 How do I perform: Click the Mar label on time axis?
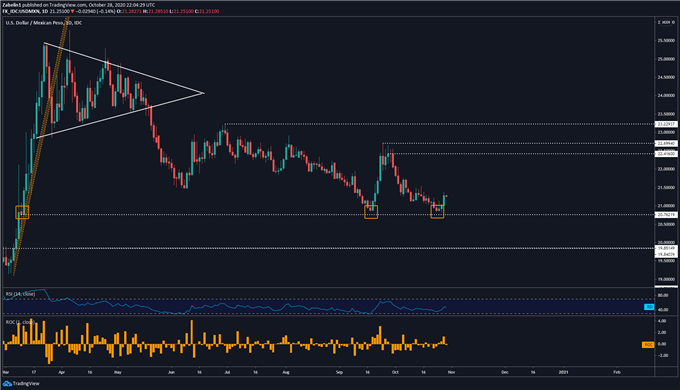(x=6, y=372)
